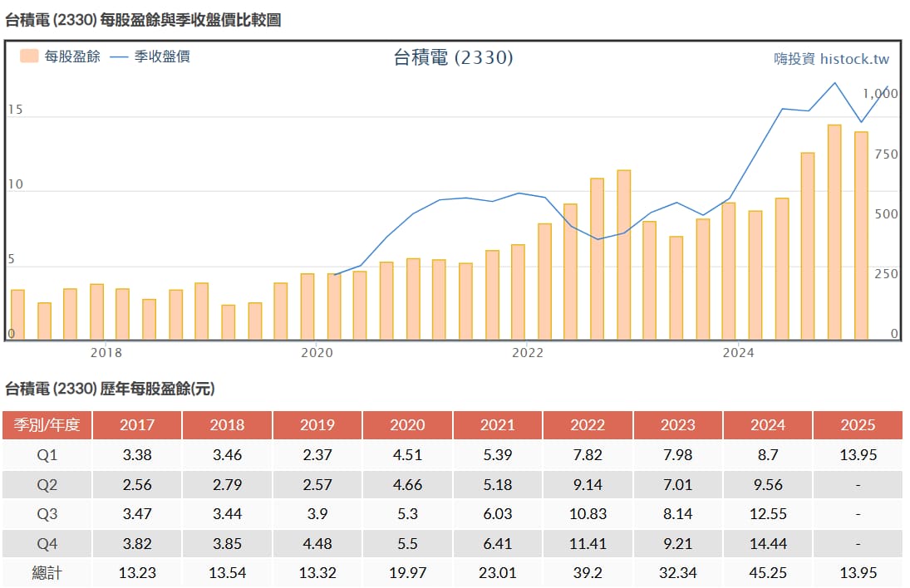Screen dimensions: 910x588
Task: Click the 11.41 cell in the Q4 row
Action: (x=588, y=544)
